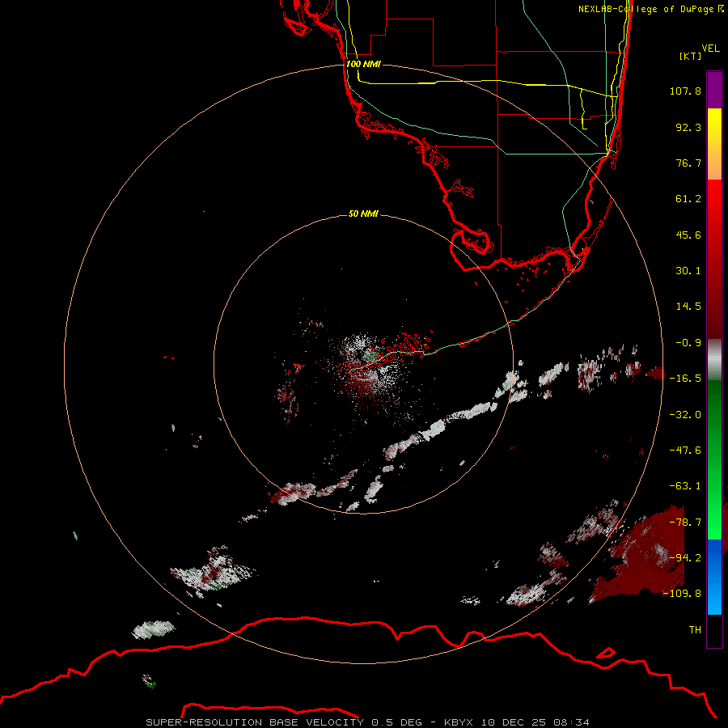Click the 61.2 scale value
This screenshot has width=728, height=728.
(688, 199)
